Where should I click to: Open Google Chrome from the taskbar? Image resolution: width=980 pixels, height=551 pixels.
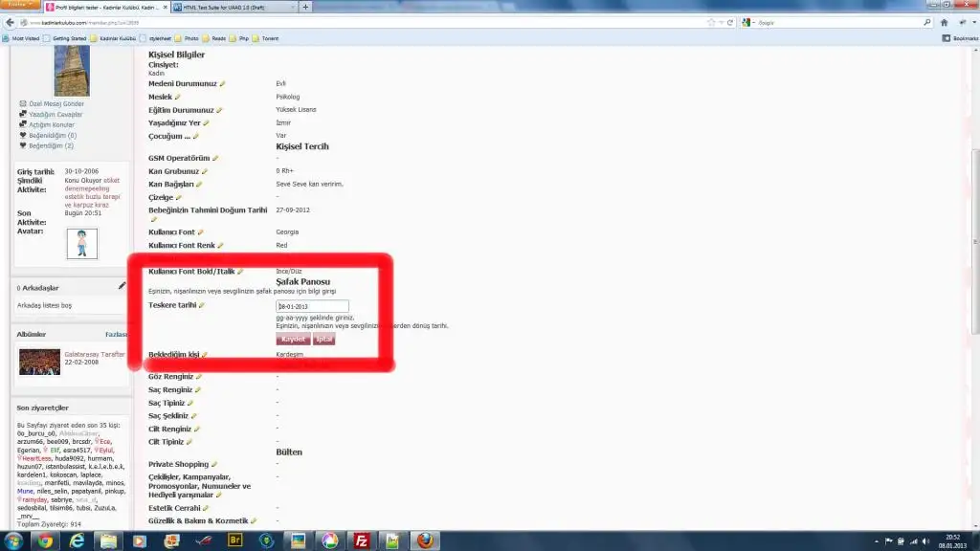coord(45,540)
